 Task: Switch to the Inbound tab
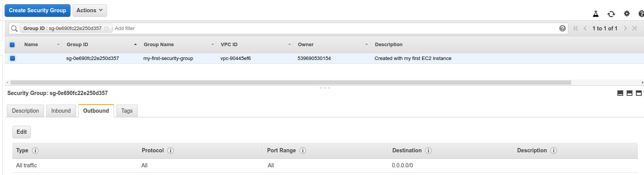61,111
